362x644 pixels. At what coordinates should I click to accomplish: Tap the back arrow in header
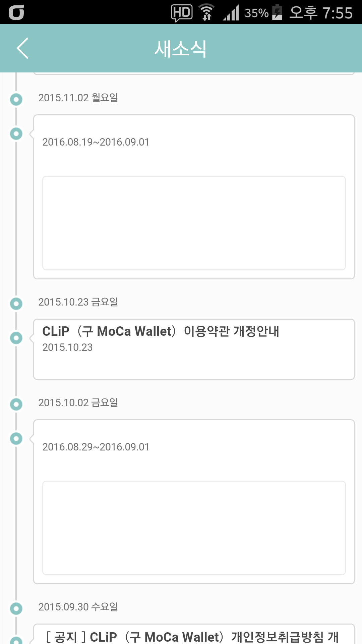click(23, 48)
